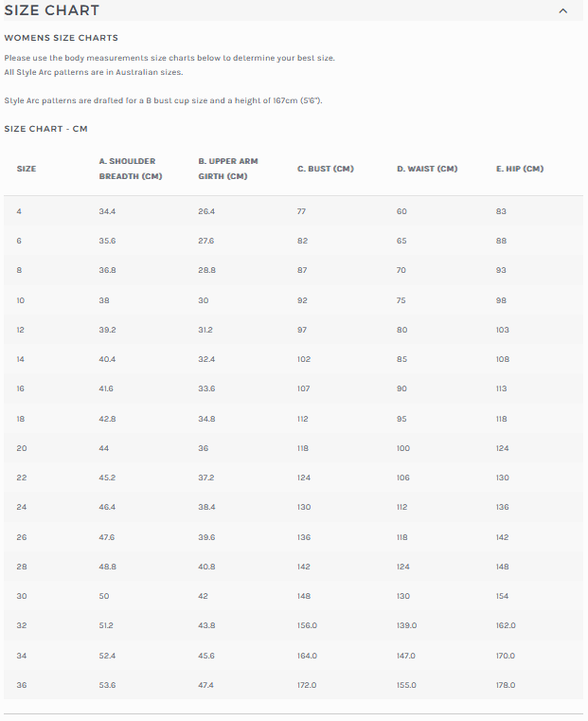Select the Size column header
This screenshot has height=721, width=588.
pos(27,169)
